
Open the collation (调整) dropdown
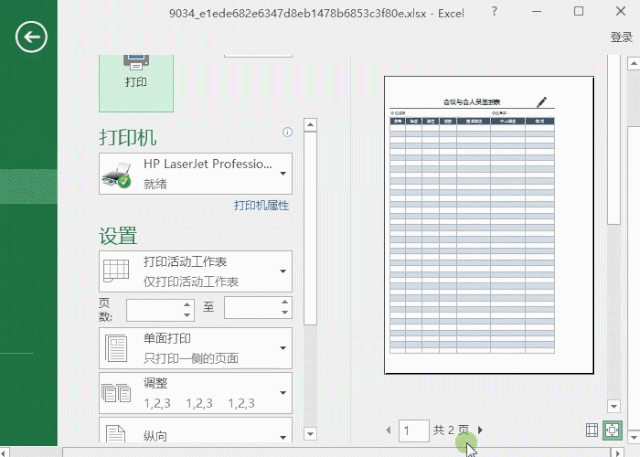196,393
